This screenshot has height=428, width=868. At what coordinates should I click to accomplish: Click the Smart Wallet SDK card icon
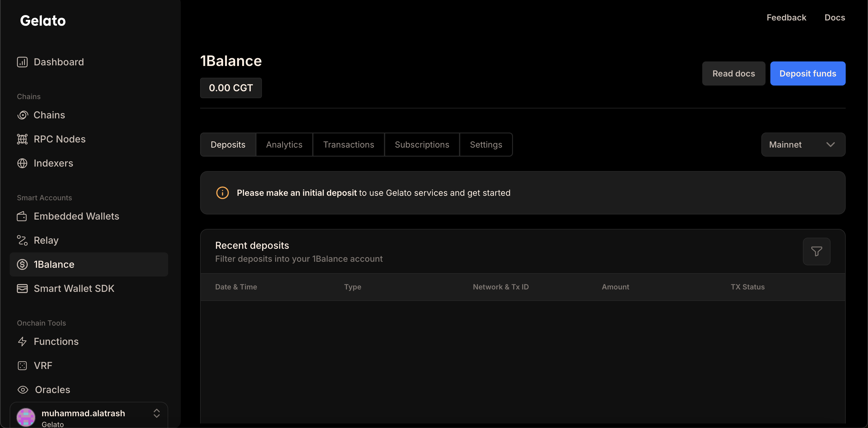coord(22,289)
